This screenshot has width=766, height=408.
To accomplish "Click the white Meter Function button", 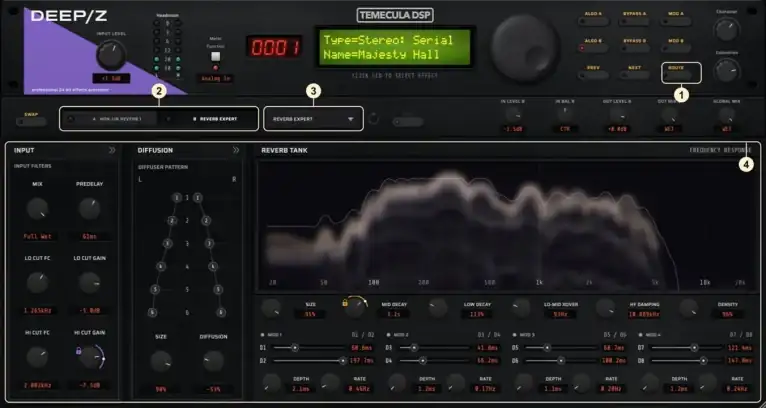I will [x=215, y=56].
